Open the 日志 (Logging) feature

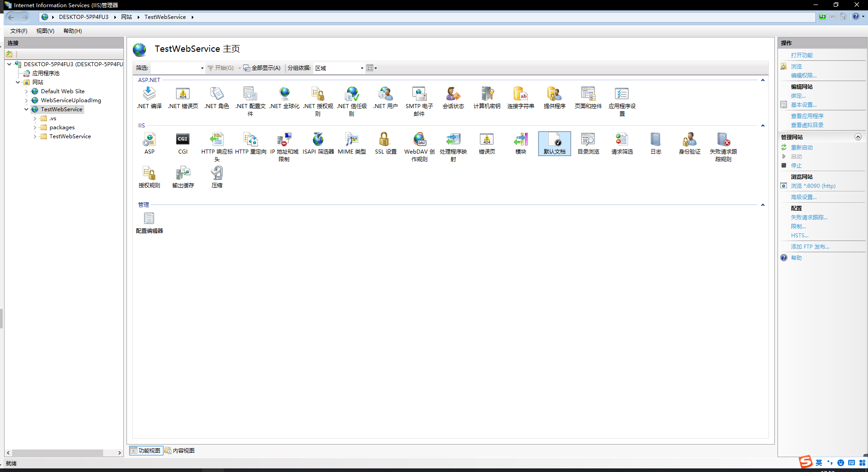(656, 143)
